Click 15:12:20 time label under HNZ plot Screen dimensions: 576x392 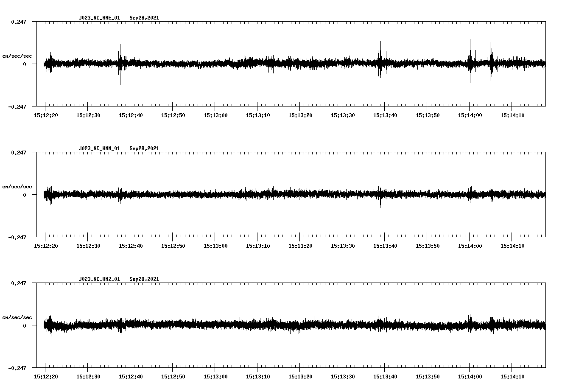click(46, 377)
